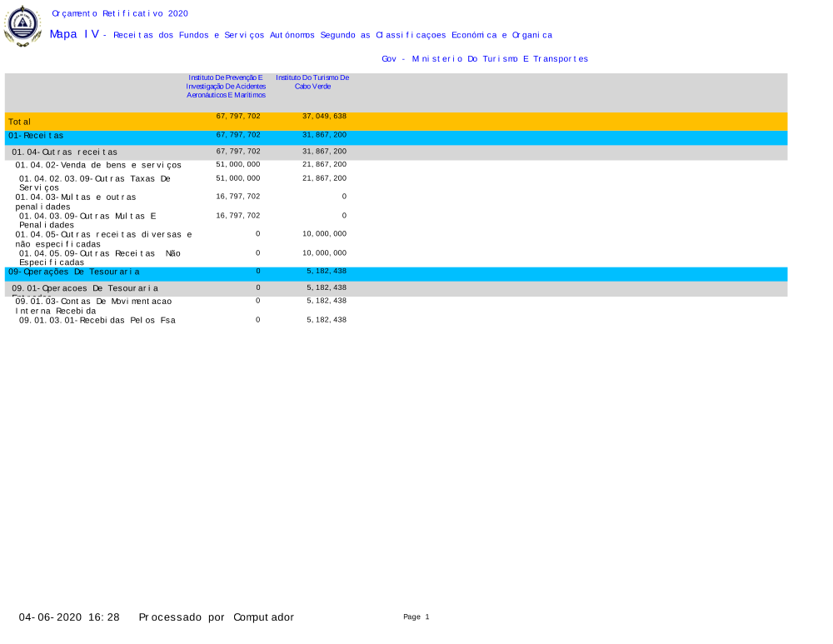
Task: Click the 'Instituto De Prevenção E Investigação' column header
Action: click(226, 86)
